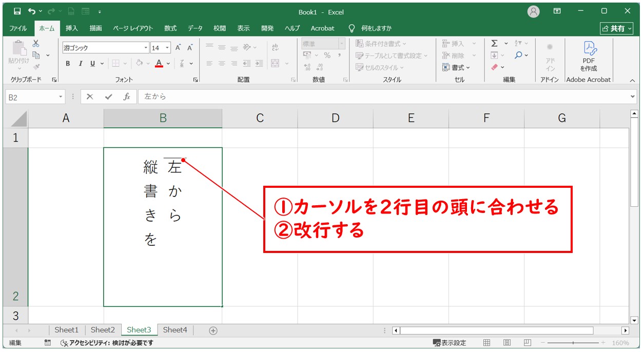Click the phonetic guide (ふりがな) icon

pos(183,64)
